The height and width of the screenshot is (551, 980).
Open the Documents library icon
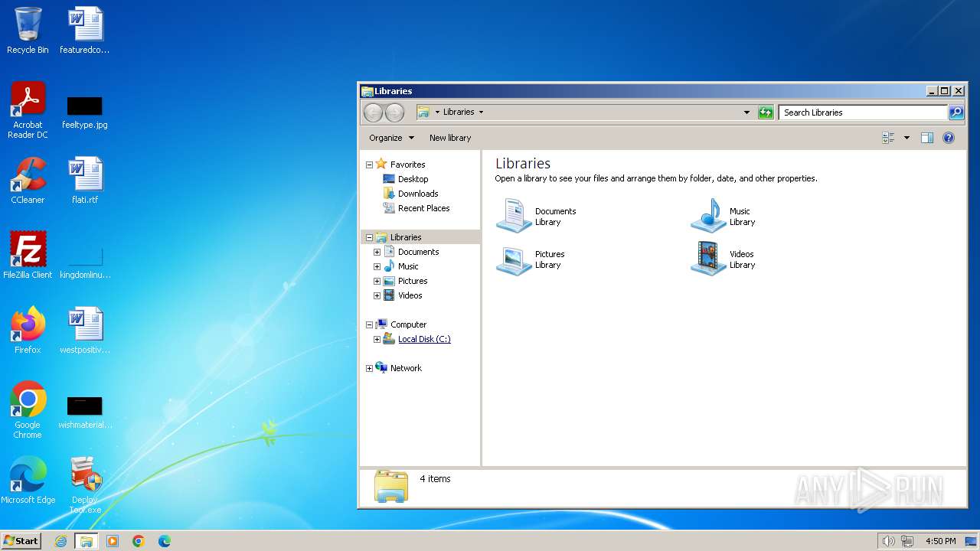514,216
